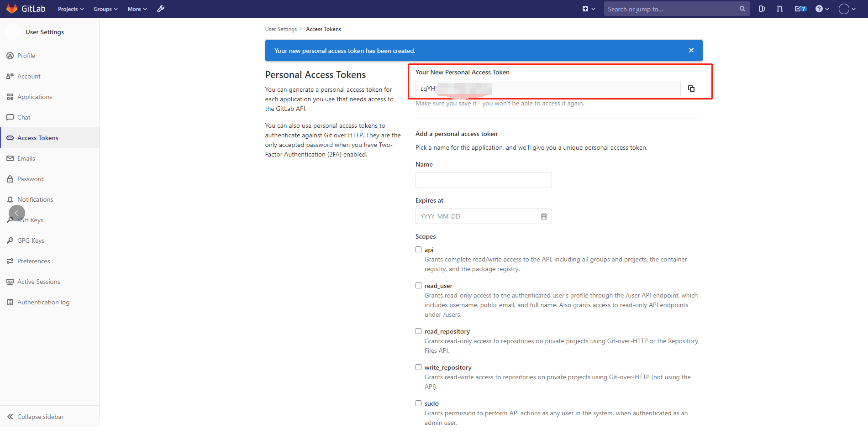The image size is (868, 439).
Task: Click the search magnifier icon
Action: [x=742, y=9]
